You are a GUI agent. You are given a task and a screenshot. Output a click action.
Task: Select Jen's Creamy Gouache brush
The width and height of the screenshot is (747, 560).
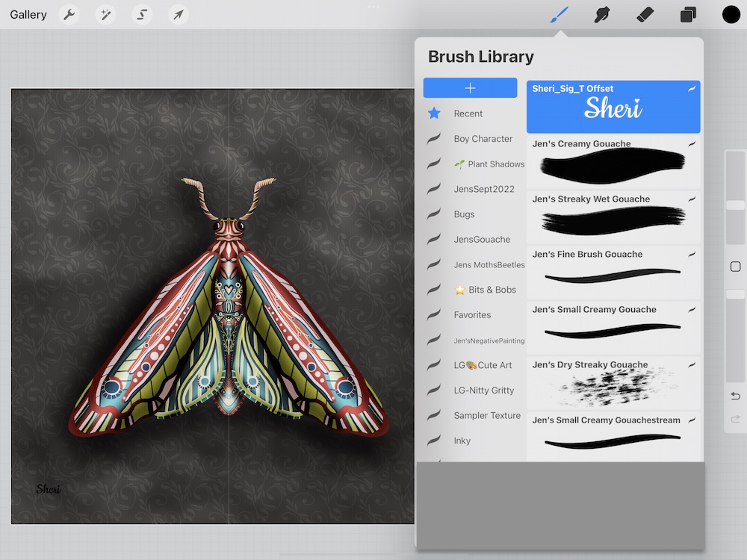pos(613,161)
